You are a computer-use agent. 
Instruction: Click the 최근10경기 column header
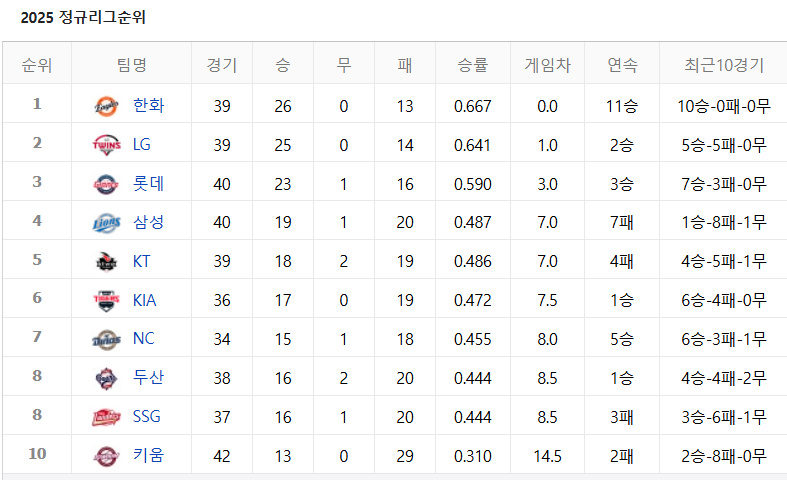tap(724, 66)
